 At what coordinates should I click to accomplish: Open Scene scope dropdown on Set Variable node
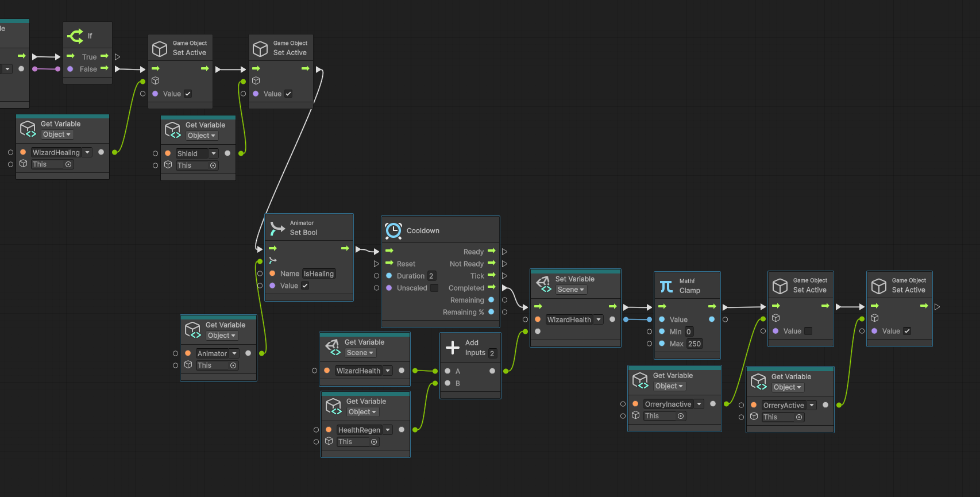click(x=571, y=290)
